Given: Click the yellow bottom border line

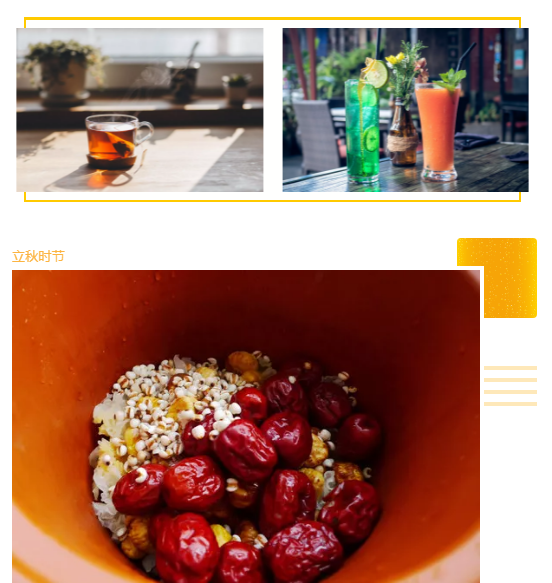Looking at the screenshot, I should click(272, 201).
